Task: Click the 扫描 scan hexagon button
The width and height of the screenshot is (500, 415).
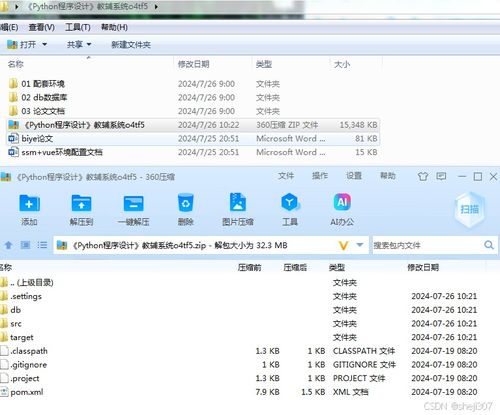Action: tap(469, 209)
